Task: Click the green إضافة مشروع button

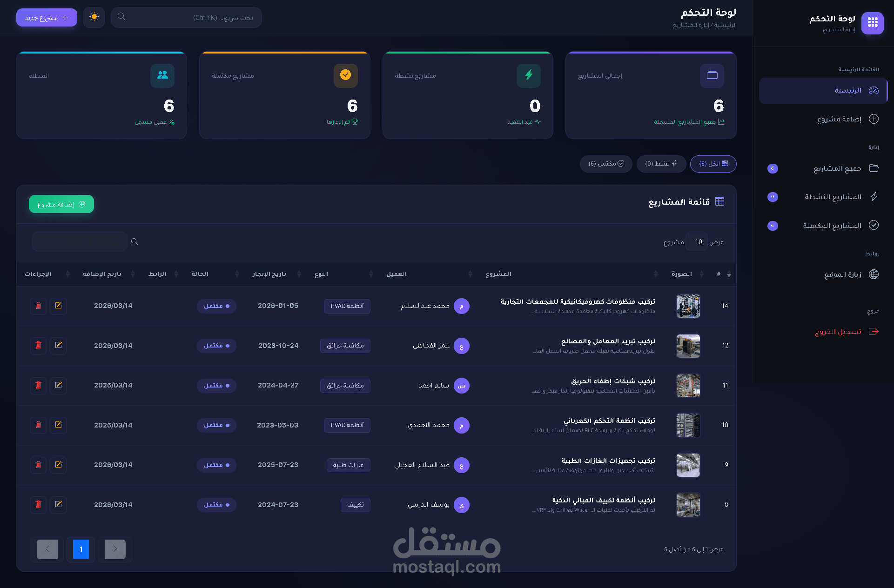Action: (61, 204)
